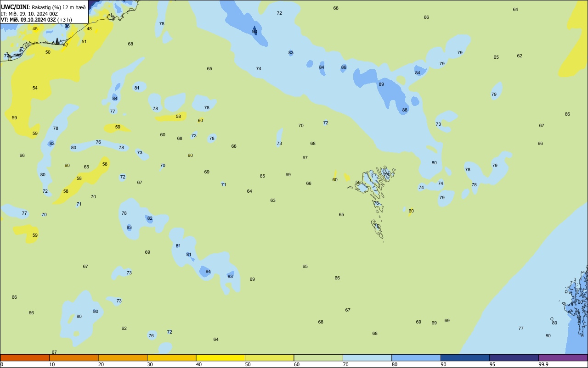This screenshot has height=368, width=588.
Task: Click the 'VT: Mið. 09.10.2024 03Z (+3 h)' line
Action: [x=36, y=19]
